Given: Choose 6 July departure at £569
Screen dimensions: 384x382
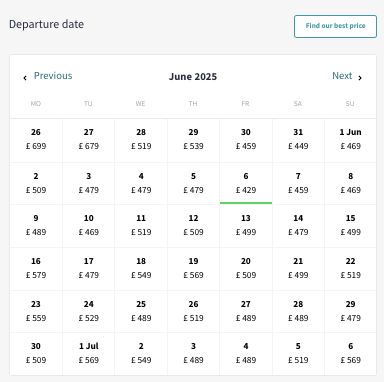Looking at the screenshot, I should click(x=350, y=354).
